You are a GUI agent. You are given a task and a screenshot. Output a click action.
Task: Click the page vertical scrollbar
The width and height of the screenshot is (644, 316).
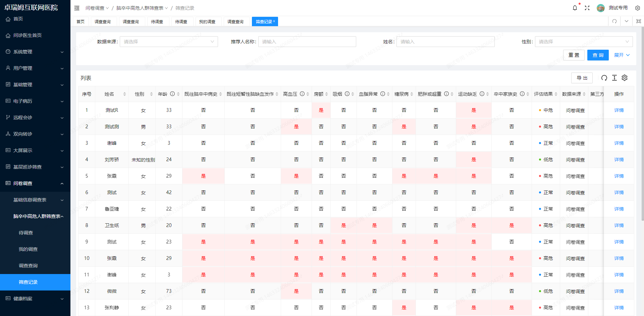pyautogui.click(x=642, y=124)
